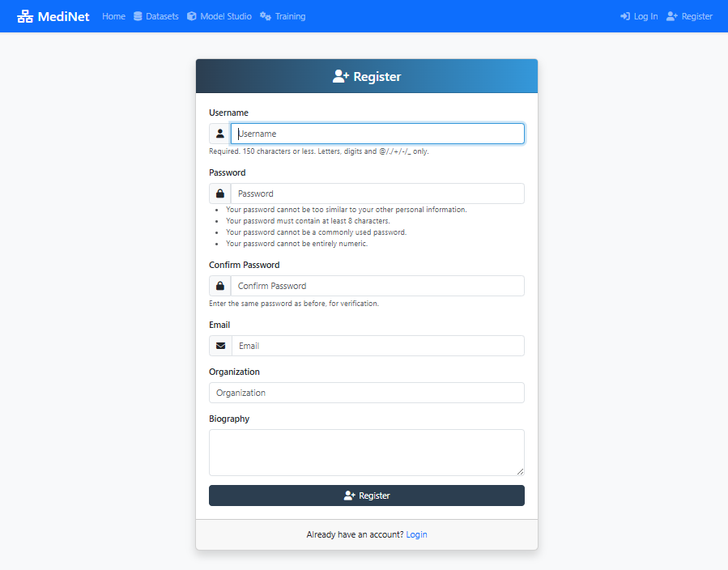Viewport: 728px width, 570px height.
Task: Click the cube icon beside Model Studio
Action: pos(192,16)
